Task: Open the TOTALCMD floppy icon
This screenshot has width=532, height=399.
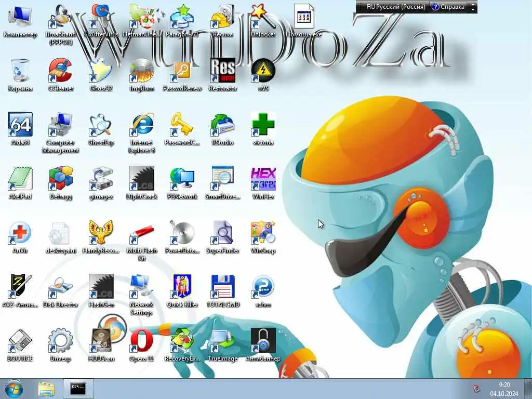Action: (223, 291)
